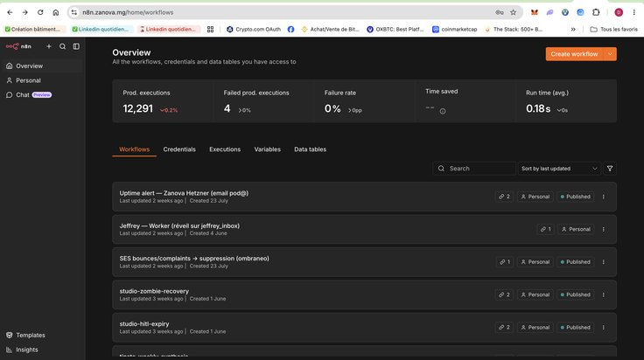644x360 pixels.
Task: Open more options for Jeffrey — Worker workflow
Action: pos(604,229)
